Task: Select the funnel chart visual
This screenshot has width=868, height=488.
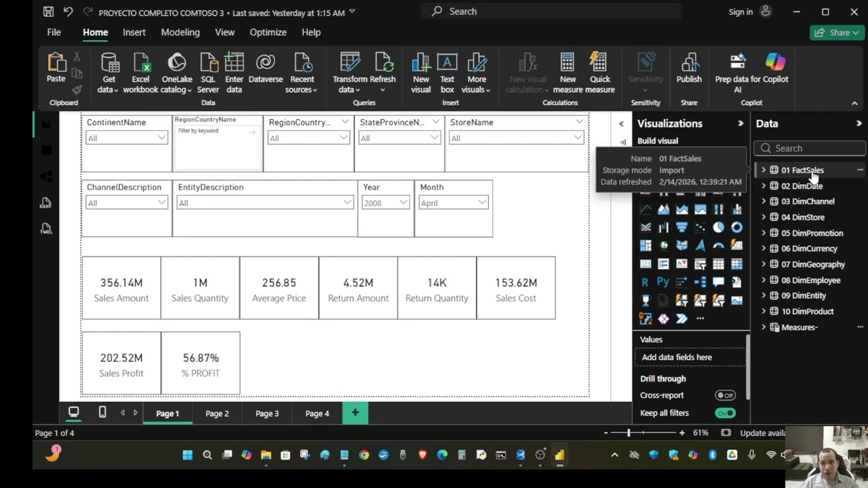Action: (682, 227)
